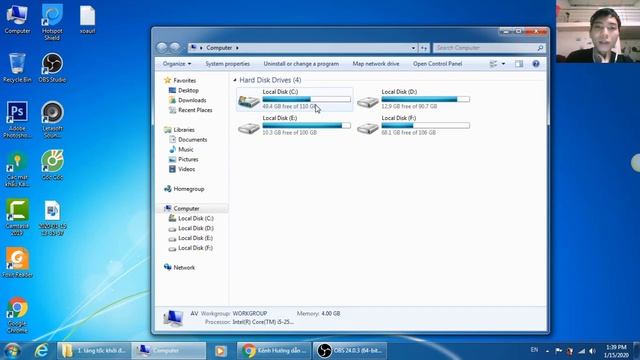Screen dimensions: 640x360
Task: Open the Computer desktop icon
Action: (x=17, y=19)
